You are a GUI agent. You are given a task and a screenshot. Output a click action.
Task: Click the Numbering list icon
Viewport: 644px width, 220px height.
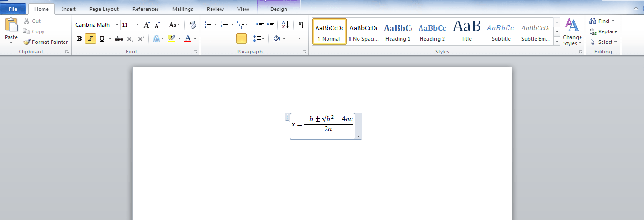pyautogui.click(x=224, y=24)
